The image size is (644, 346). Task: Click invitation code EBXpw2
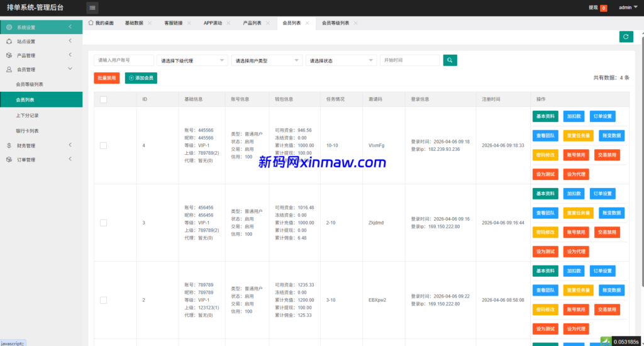point(377,300)
